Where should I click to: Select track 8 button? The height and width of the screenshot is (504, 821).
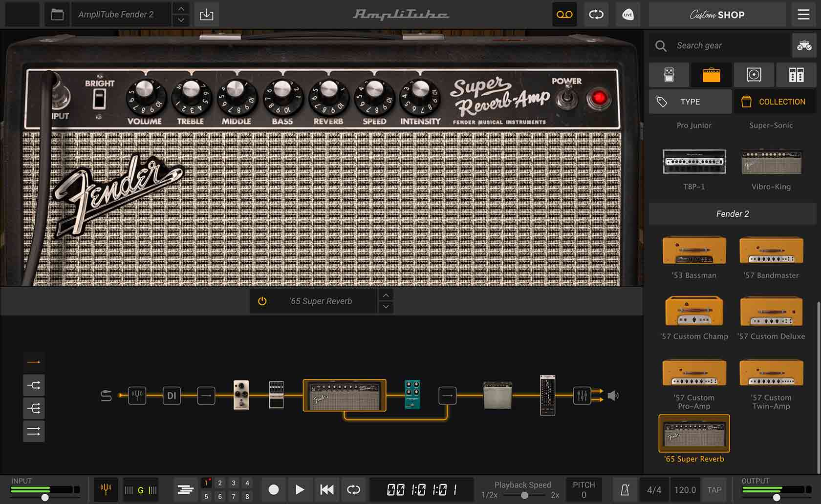247,496
